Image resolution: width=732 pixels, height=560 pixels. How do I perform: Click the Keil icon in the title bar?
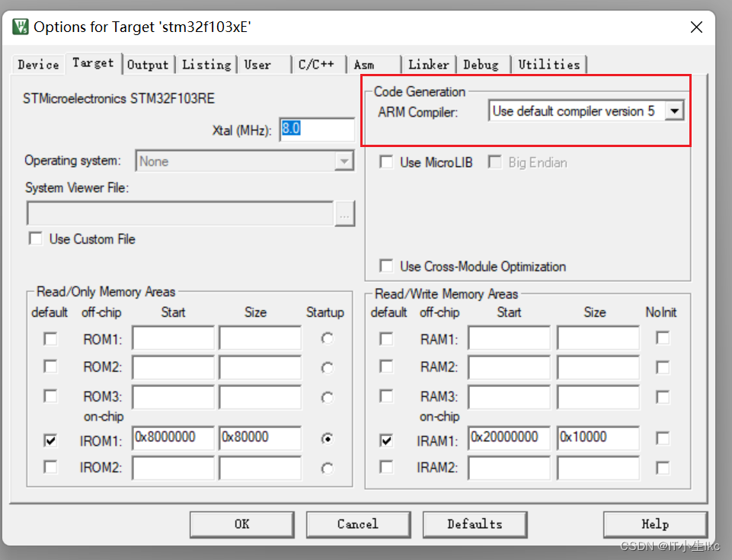(x=19, y=25)
